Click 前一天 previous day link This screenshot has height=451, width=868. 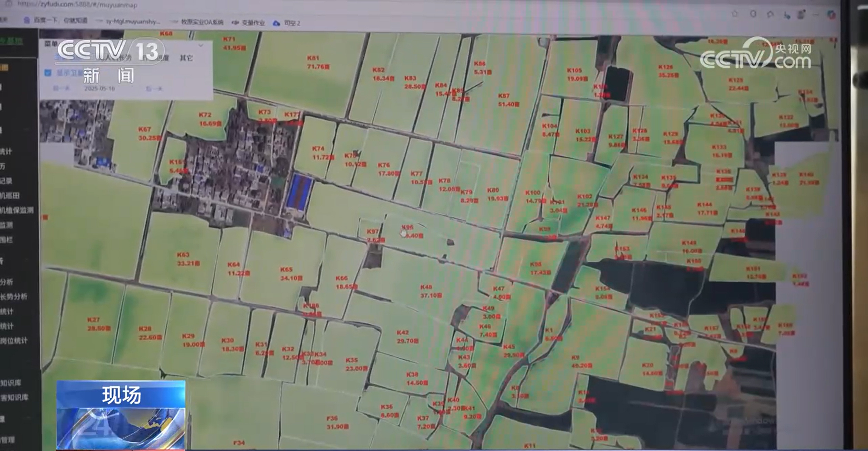point(61,89)
